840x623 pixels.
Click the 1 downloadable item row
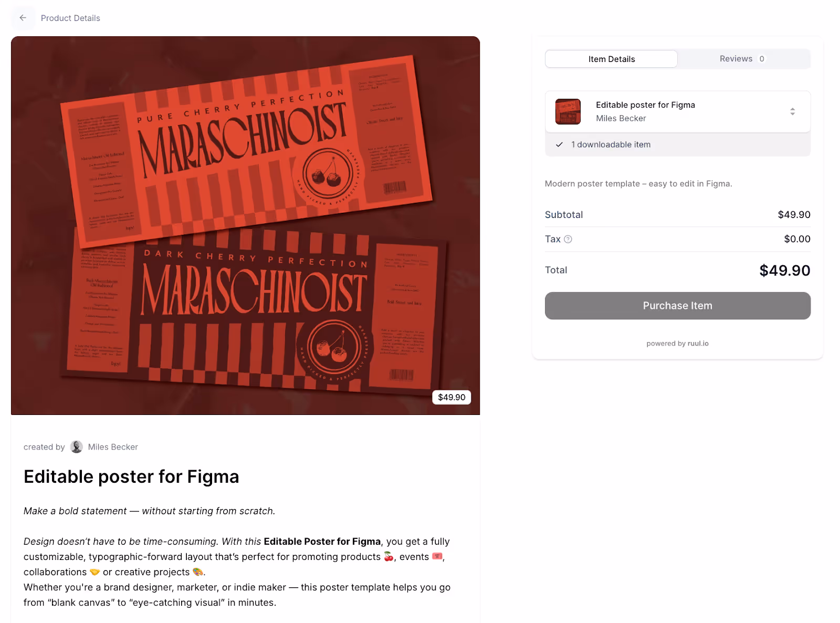pos(678,144)
